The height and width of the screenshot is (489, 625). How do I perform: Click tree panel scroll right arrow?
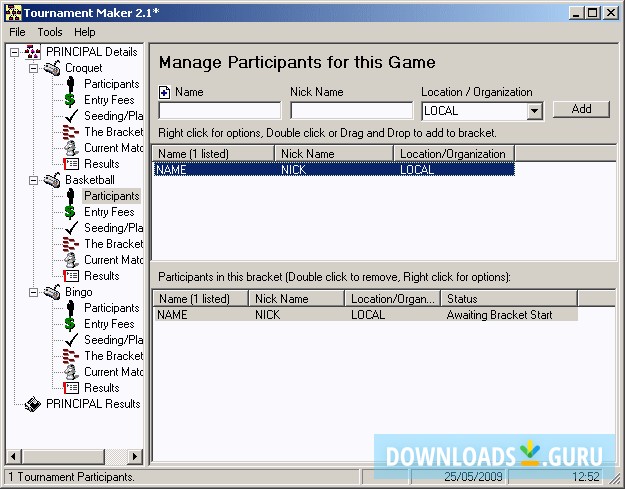coord(135,456)
